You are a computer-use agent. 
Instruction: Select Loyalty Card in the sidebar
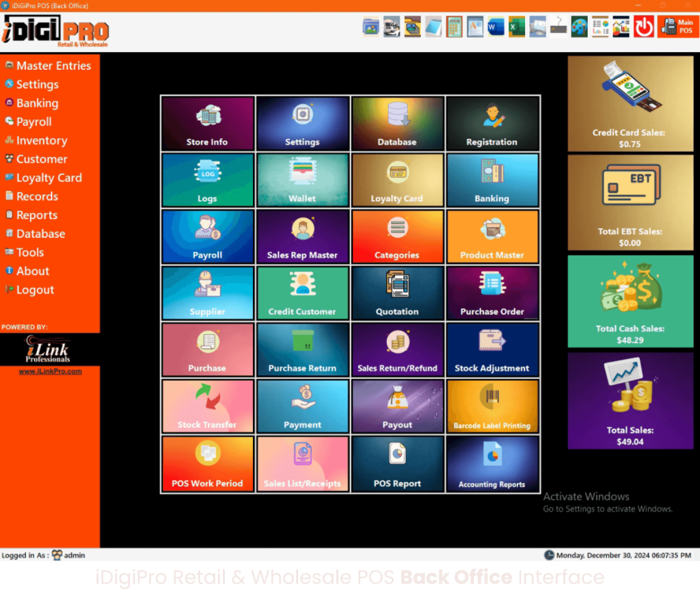point(44,178)
